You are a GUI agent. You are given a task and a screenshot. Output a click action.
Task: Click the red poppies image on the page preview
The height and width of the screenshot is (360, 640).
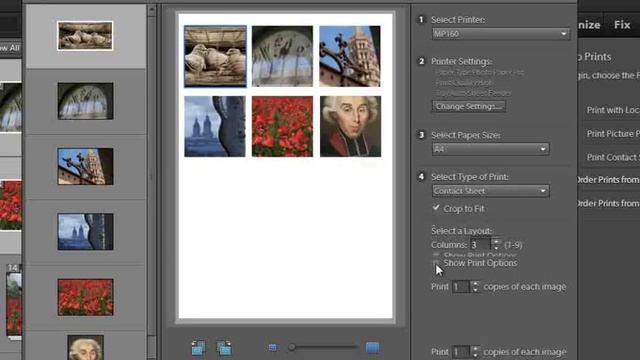tap(282, 127)
